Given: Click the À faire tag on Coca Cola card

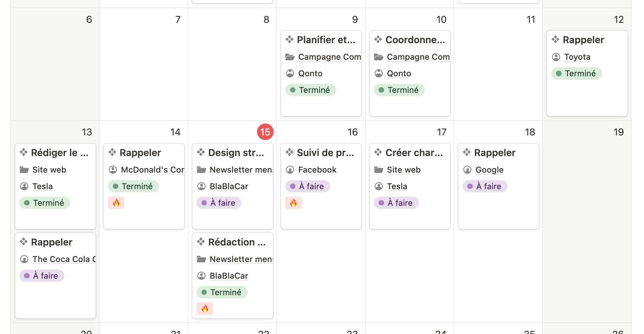Looking at the screenshot, I should [x=42, y=276].
